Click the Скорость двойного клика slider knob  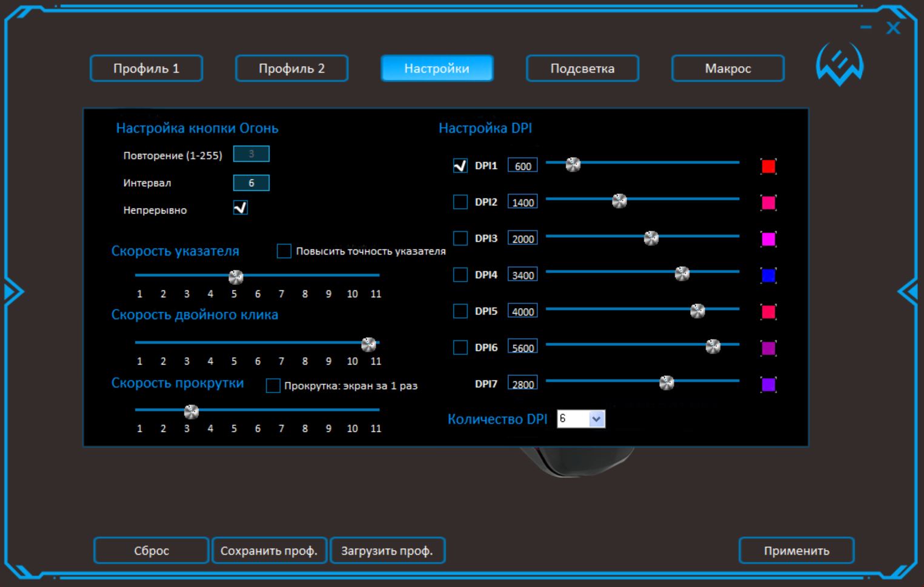[368, 344]
